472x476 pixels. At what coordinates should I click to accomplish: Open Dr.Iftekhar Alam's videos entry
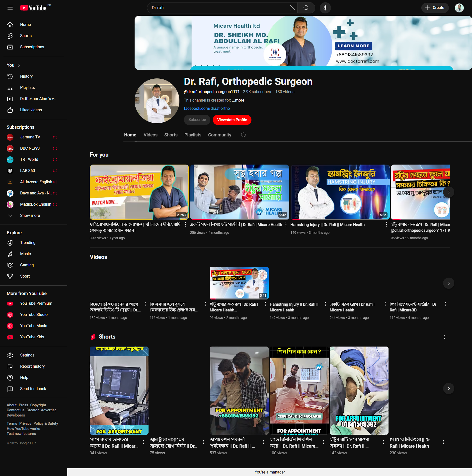[x=34, y=99]
